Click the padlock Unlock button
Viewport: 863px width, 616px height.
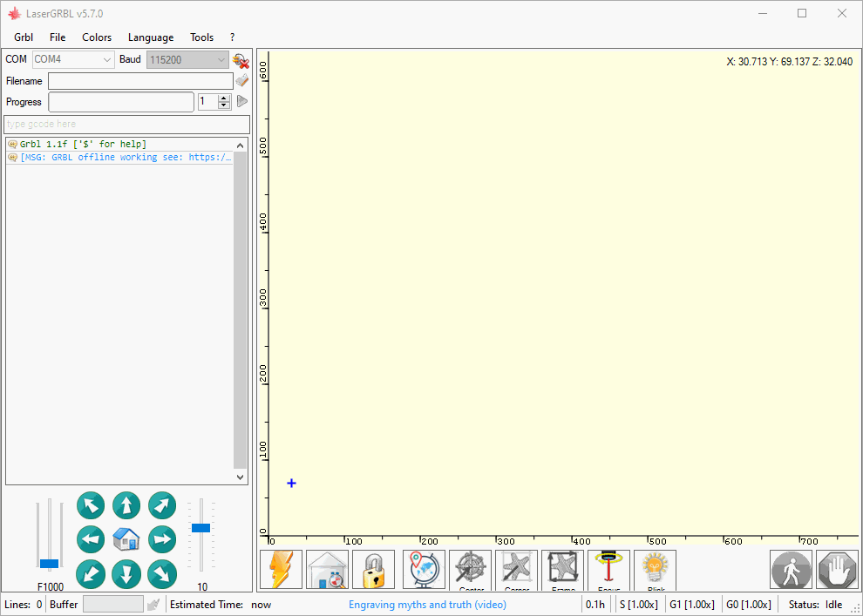pyautogui.click(x=374, y=570)
